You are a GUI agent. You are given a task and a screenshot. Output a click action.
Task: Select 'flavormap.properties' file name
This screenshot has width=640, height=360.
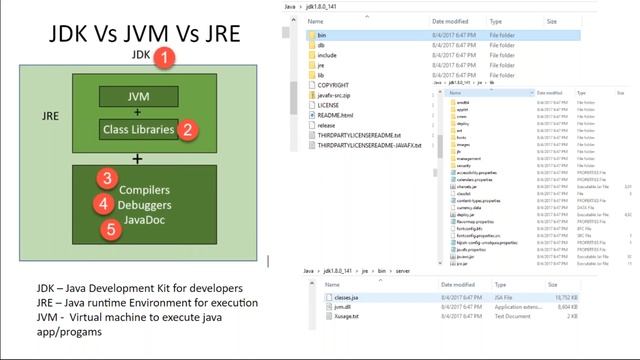[x=475, y=222]
